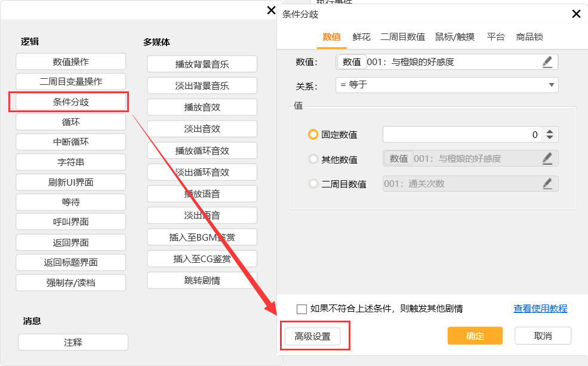Click the stepper arrows of fixed value
The image size is (588, 366).
click(x=550, y=135)
